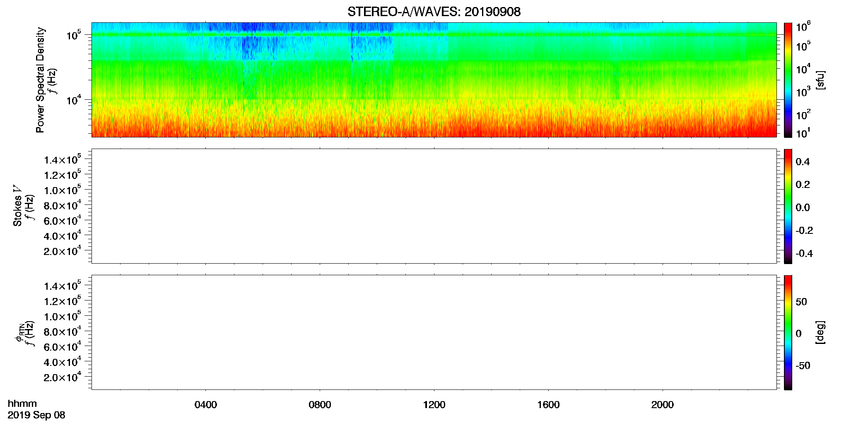The width and height of the screenshot is (868, 447).
Task: Click the plot title STEREO-A/WAVES: 20190908
Action: [x=434, y=12]
